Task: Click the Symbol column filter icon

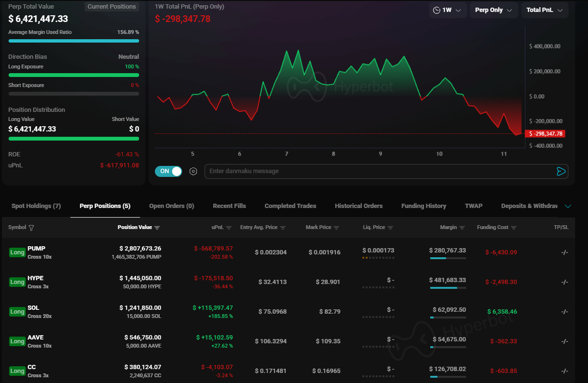Action: [31, 228]
